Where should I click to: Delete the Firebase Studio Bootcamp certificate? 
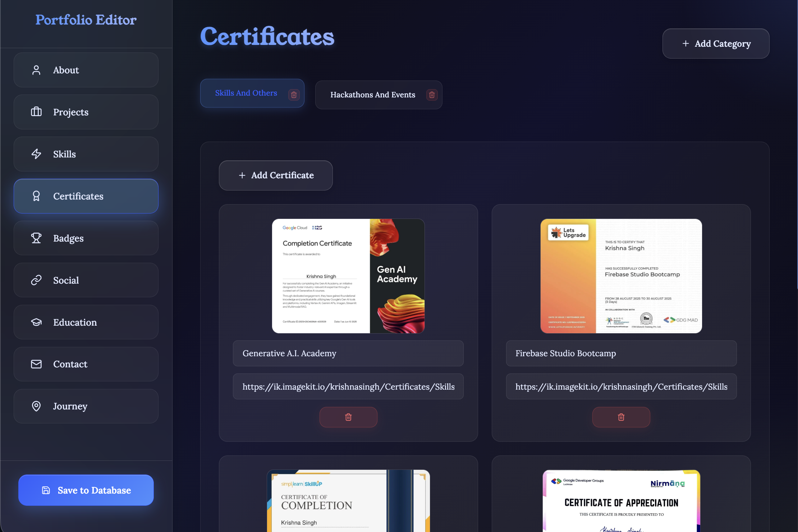click(x=621, y=417)
